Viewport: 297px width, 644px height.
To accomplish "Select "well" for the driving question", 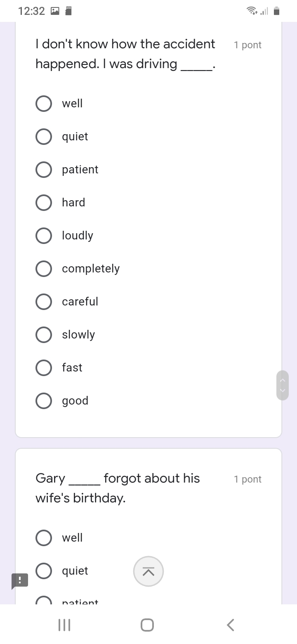I will tap(44, 104).
